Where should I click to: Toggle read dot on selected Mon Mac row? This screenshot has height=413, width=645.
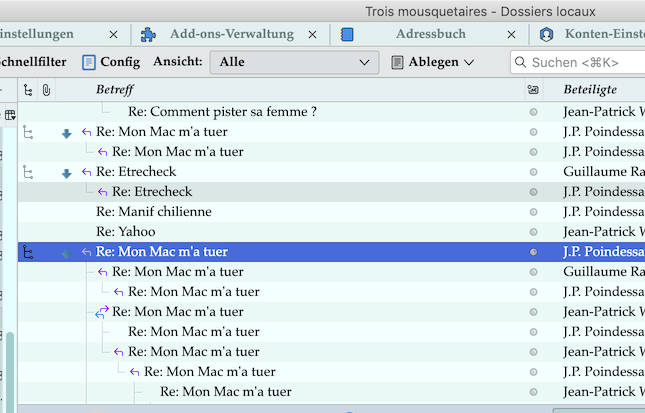click(x=533, y=252)
